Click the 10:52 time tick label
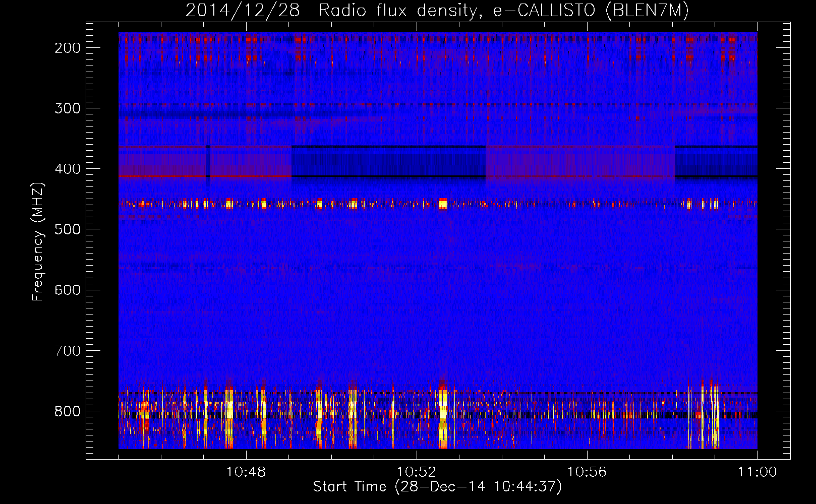Image resolution: width=816 pixels, height=504 pixels. click(x=417, y=472)
